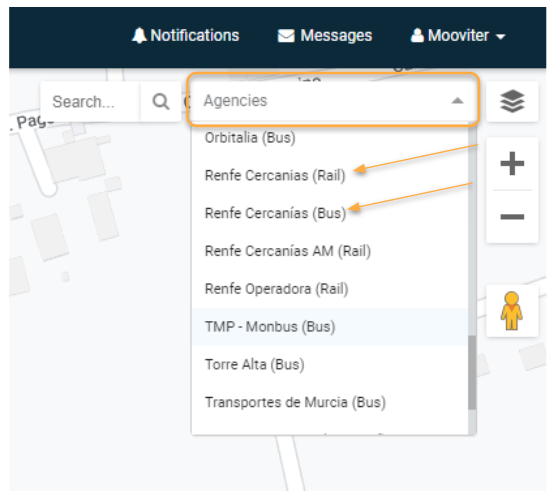This screenshot has width=551, height=491.
Task: Zoom in with the plus button
Action: tap(512, 163)
